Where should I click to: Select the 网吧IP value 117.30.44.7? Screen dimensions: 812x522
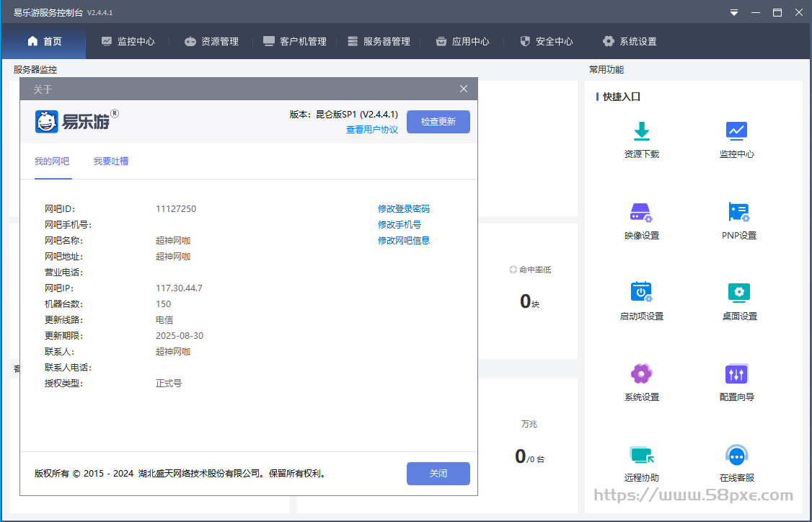pos(179,288)
